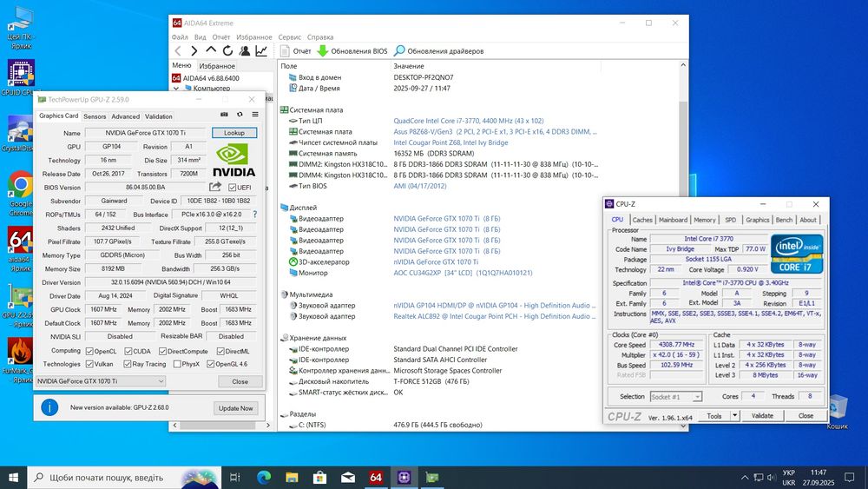This screenshot has height=489, width=868.
Task: Click Обновления драйверов toolbar button
Action: tap(438, 51)
